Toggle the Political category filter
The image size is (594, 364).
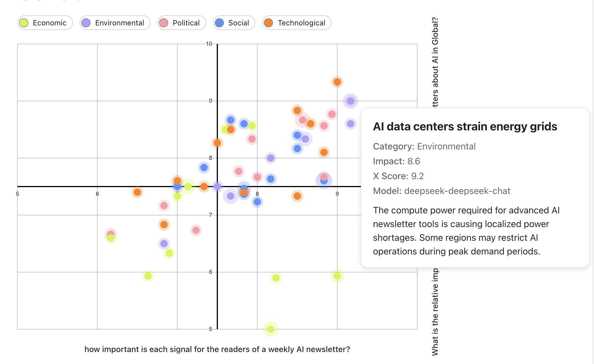tap(182, 23)
